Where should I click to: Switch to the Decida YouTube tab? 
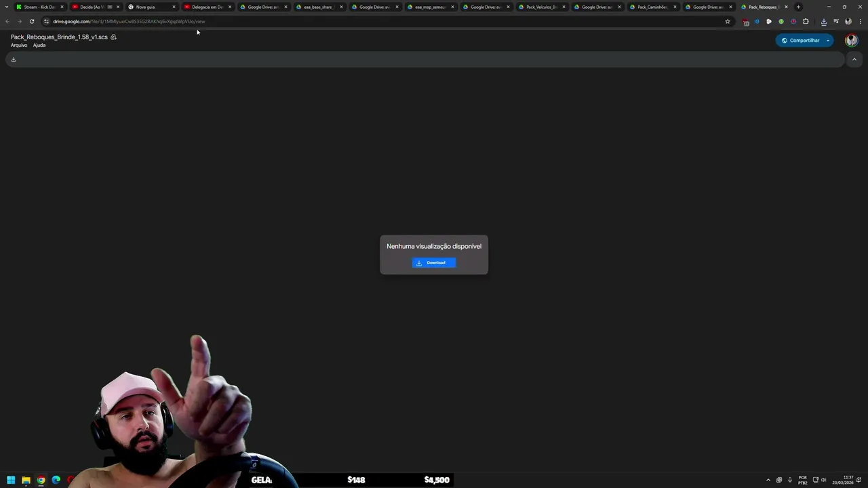click(95, 7)
